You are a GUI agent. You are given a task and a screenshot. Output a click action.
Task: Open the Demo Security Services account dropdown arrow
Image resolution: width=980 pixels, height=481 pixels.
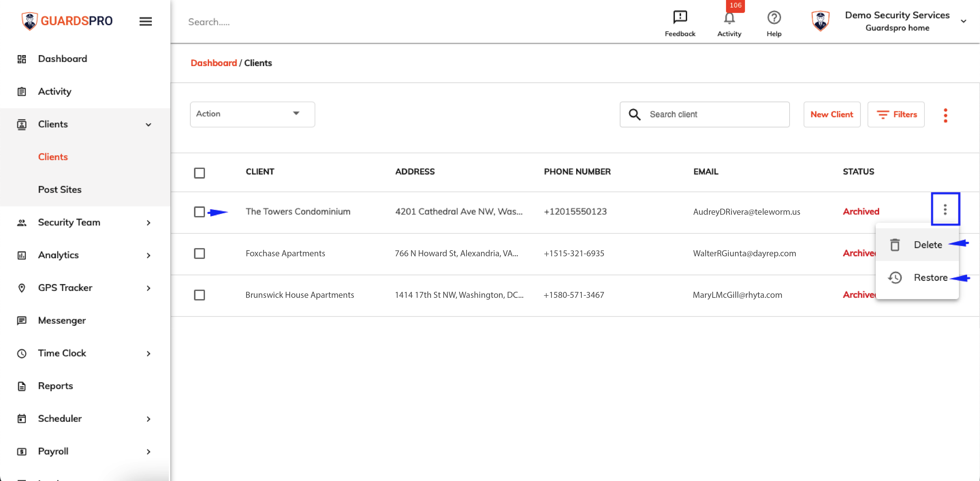(x=963, y=21)
